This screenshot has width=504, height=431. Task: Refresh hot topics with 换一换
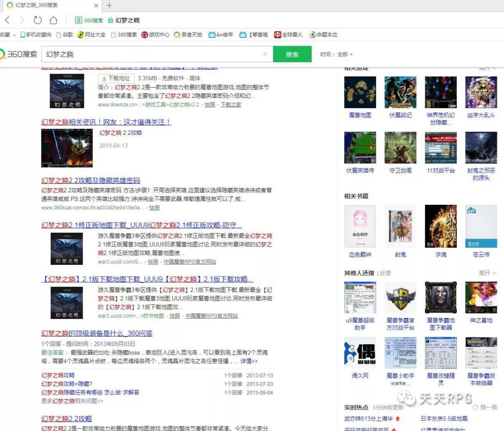coord(485,407)
